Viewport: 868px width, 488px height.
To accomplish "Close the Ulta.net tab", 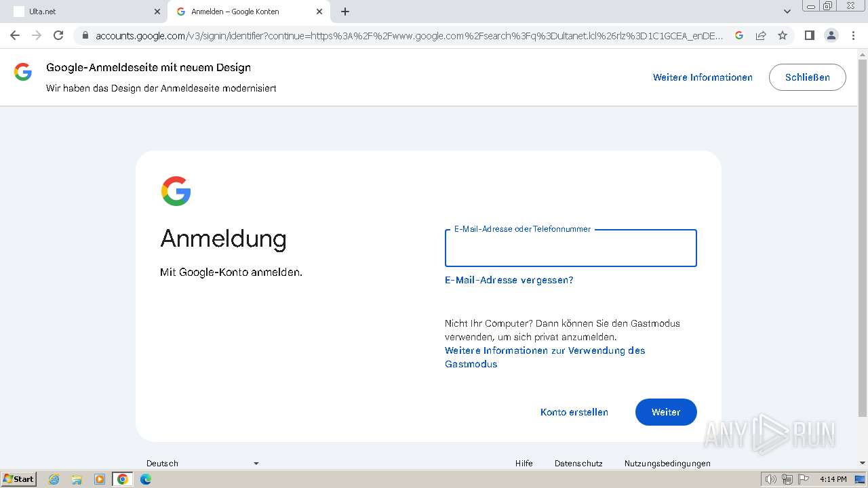I will [x=157, y=12].
